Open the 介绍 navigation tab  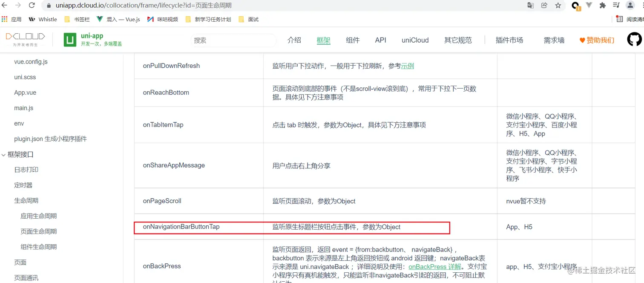294,40
